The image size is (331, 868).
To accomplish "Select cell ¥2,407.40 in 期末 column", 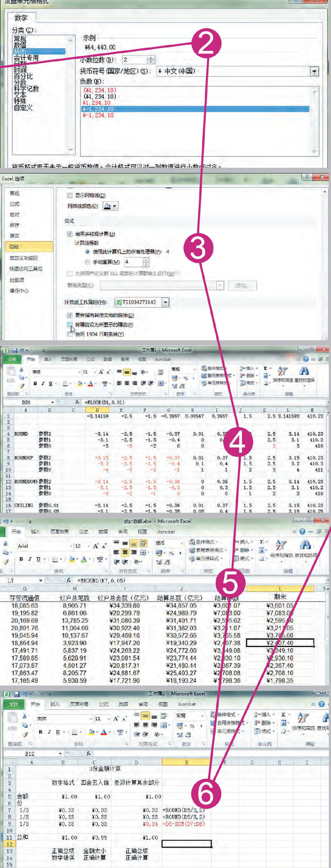I will (x=280, y=642).
